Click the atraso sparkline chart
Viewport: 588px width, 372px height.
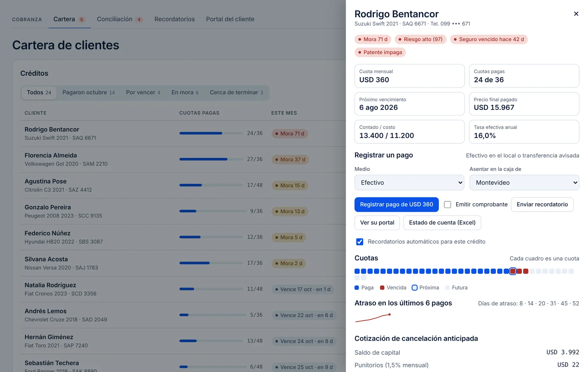373,318
